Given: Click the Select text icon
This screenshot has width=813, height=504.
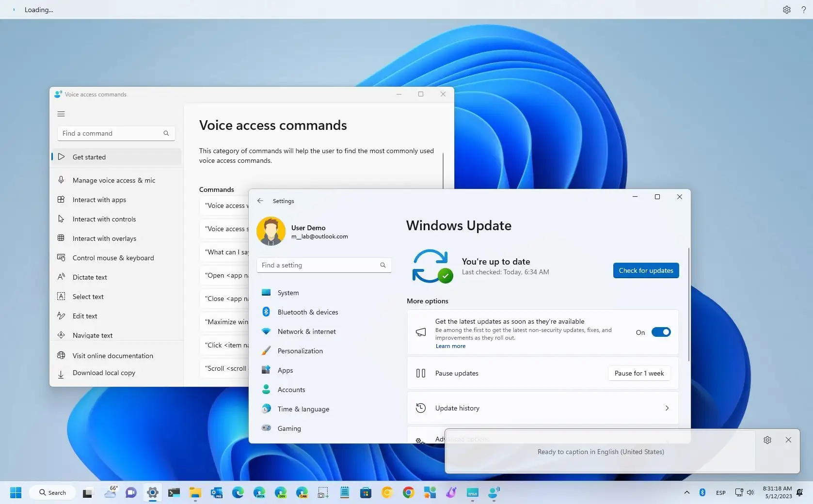Looking at the screenshot, I should [61, 297].
